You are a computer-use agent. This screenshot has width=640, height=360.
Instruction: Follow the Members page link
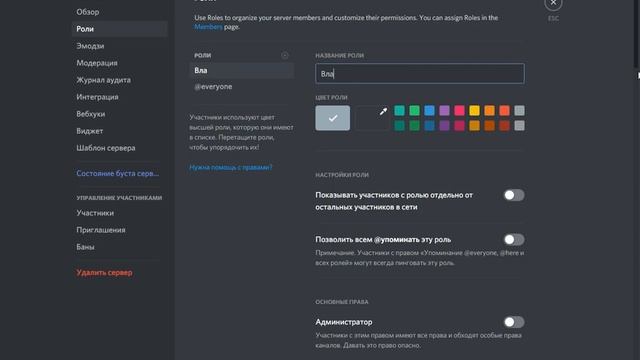click(208, 27)
